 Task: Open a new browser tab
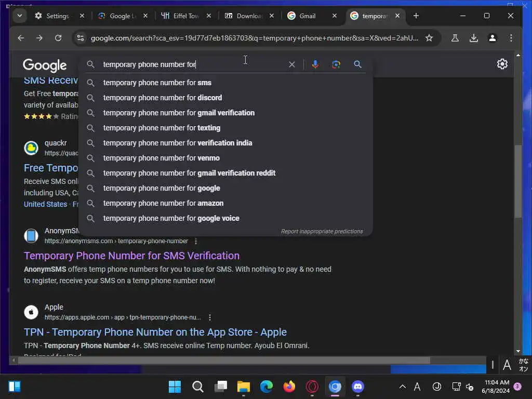pos(416,16)
